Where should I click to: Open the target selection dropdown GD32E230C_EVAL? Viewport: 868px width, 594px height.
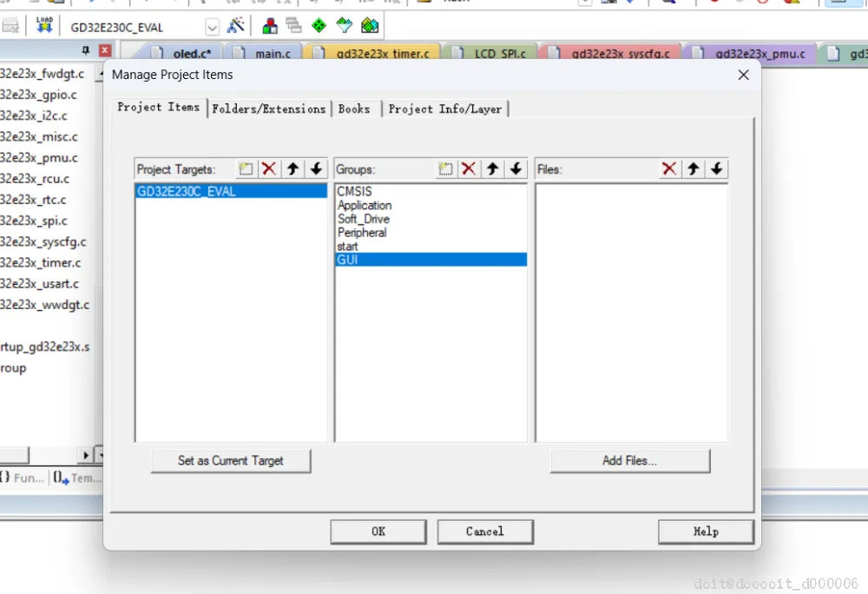point(212,27)
